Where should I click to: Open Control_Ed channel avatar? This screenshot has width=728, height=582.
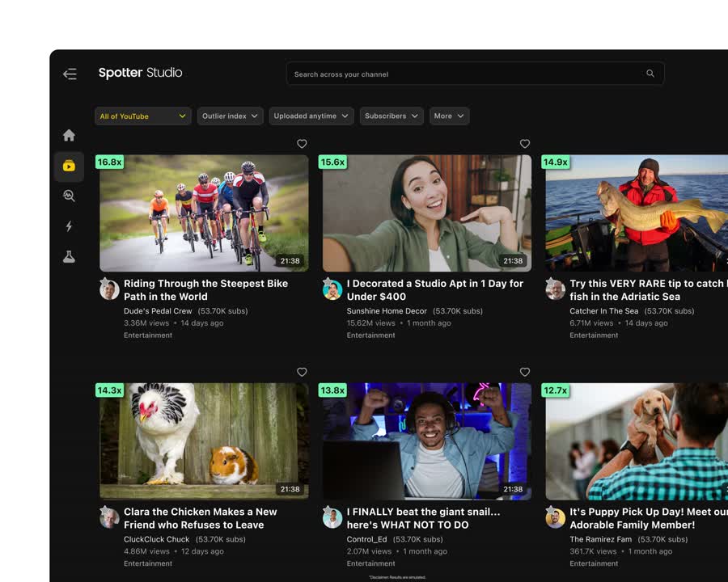(332, 518)
